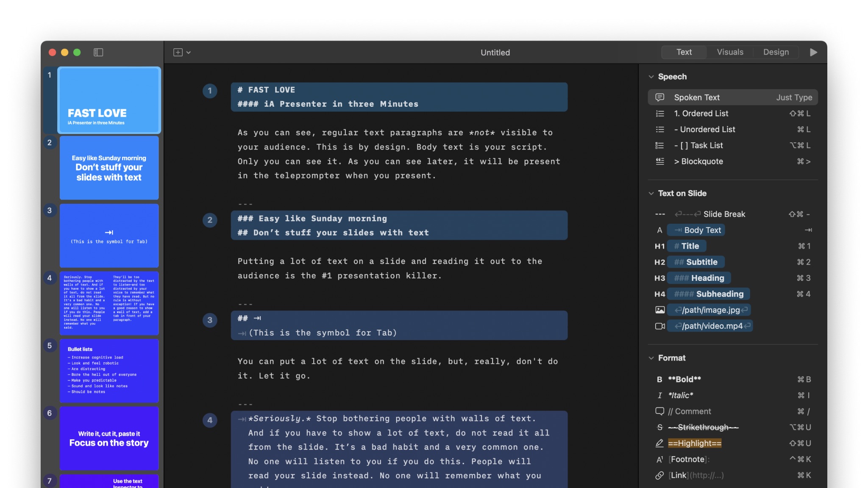
Task: Select the Text tab
Action: (x=684, y=52)
